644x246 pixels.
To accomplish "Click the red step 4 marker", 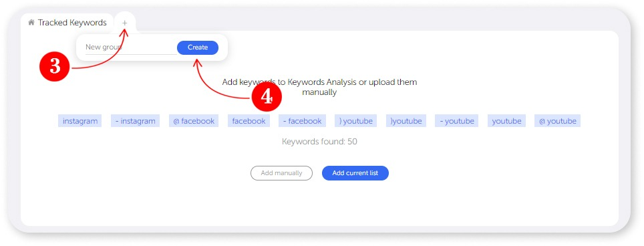I will 267,96.
